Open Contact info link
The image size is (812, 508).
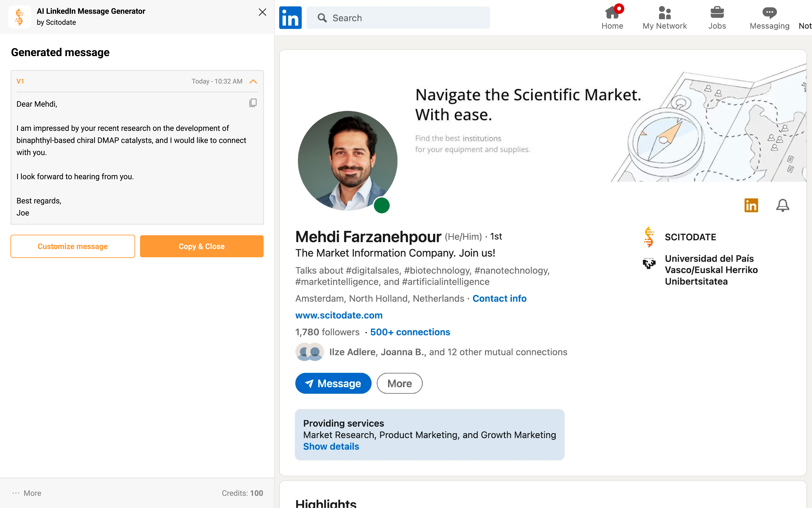[x=499, y=298]
